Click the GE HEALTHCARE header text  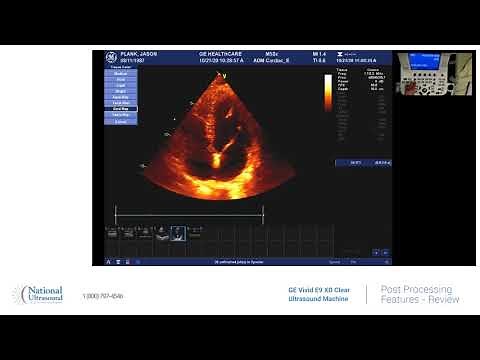[x=220, y=54]
